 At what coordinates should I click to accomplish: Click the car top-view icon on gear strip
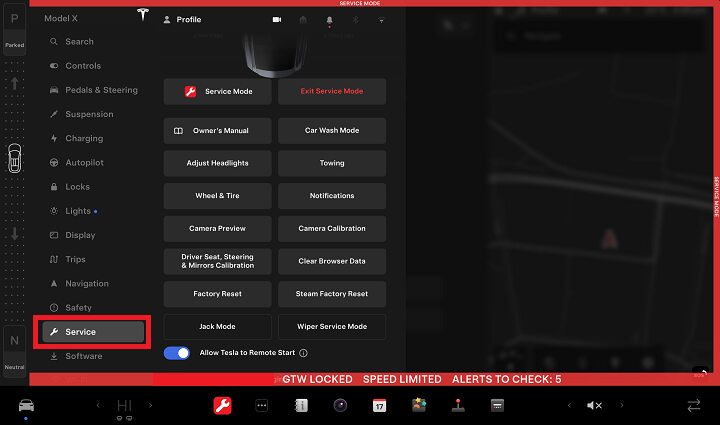tap(15, 158)
